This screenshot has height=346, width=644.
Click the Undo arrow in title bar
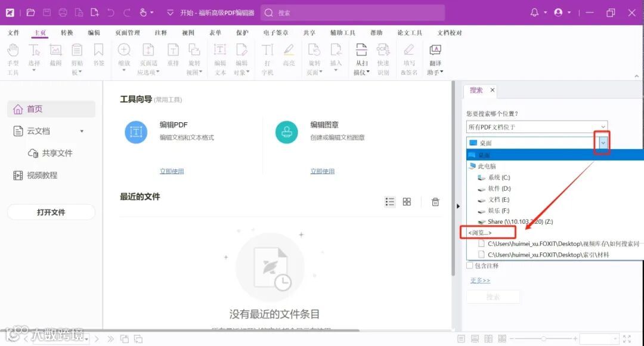pos(110,13)
